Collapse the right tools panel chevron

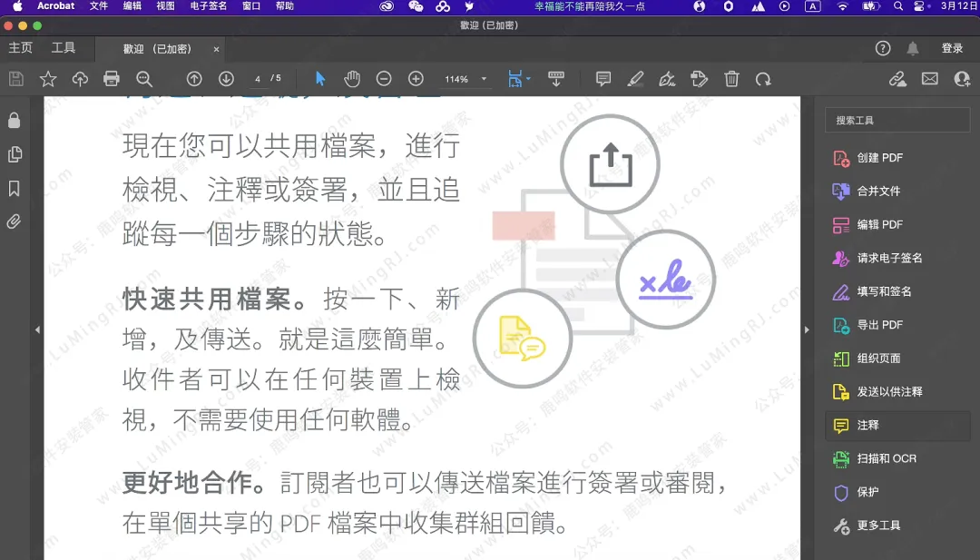click(807, 329)
